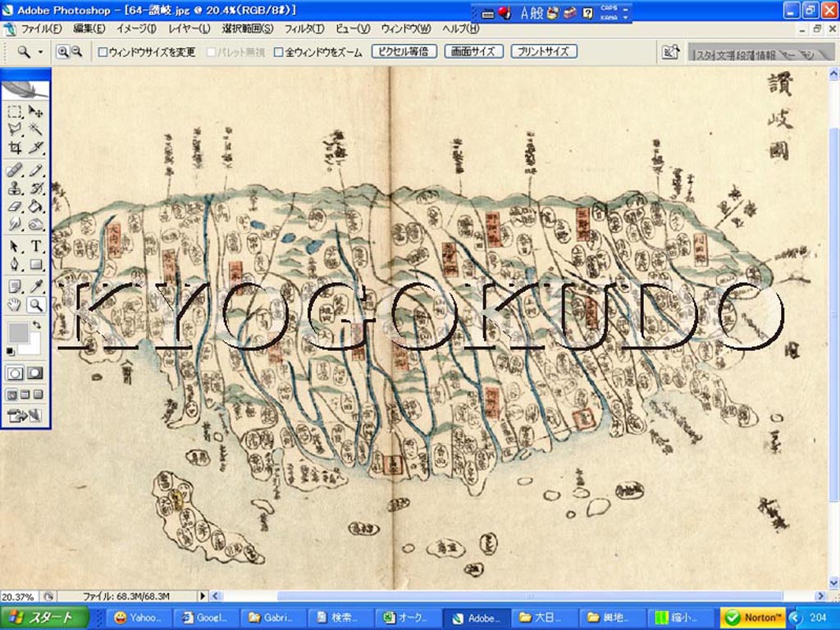Click the zoom-out magnifier in options bar
Screen dimensions: 840x630
pyautogui.click(x=76, y=52)
